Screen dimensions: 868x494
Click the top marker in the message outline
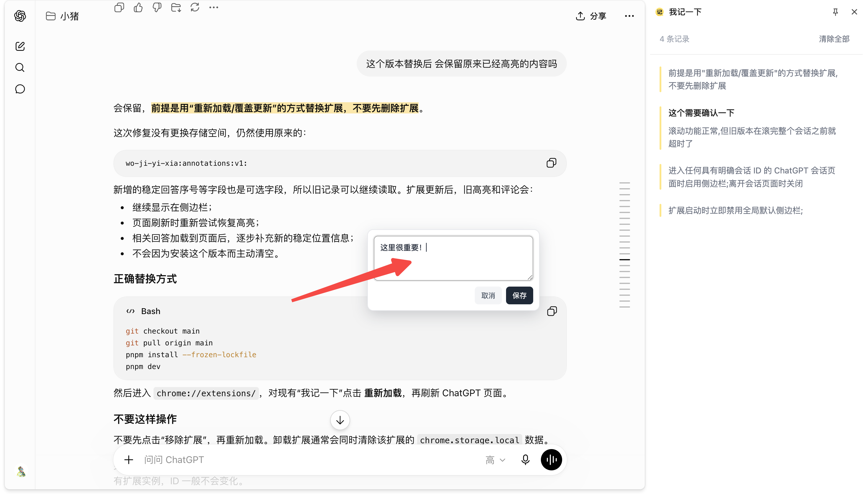(x=624, y=183)
